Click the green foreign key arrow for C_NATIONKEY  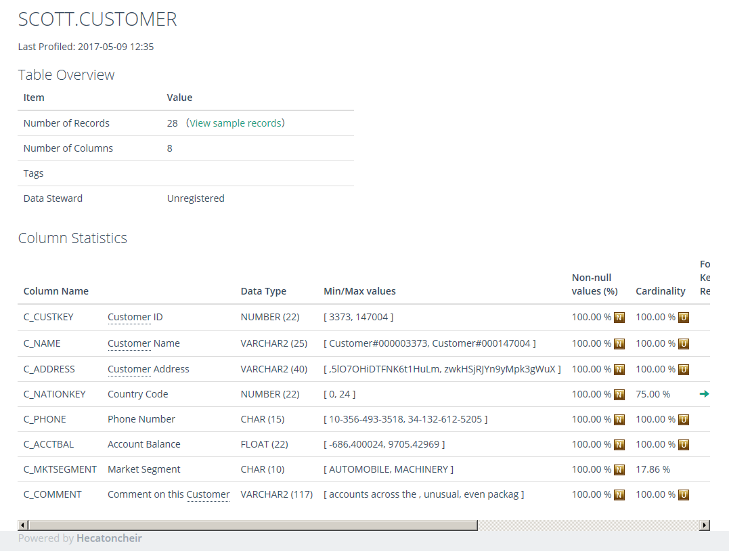pos(704,394)
